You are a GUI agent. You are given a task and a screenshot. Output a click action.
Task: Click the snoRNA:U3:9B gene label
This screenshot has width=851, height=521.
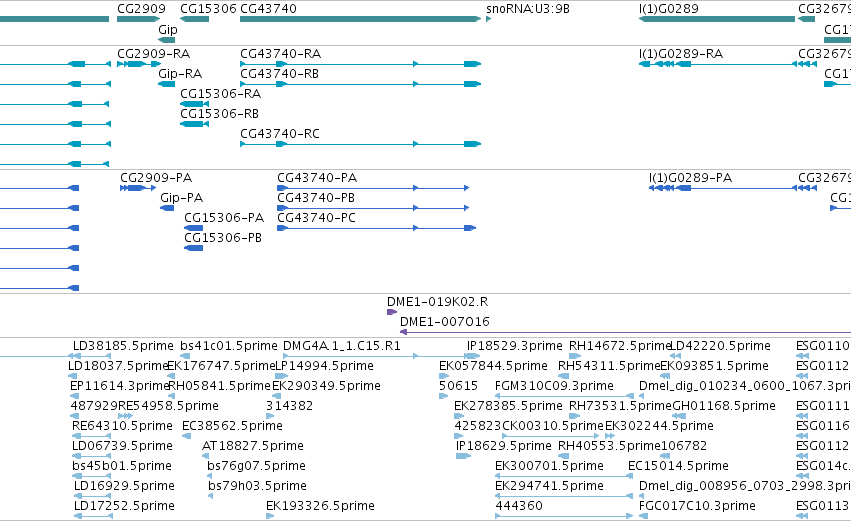pyautogui.click(x=528, y=9)
